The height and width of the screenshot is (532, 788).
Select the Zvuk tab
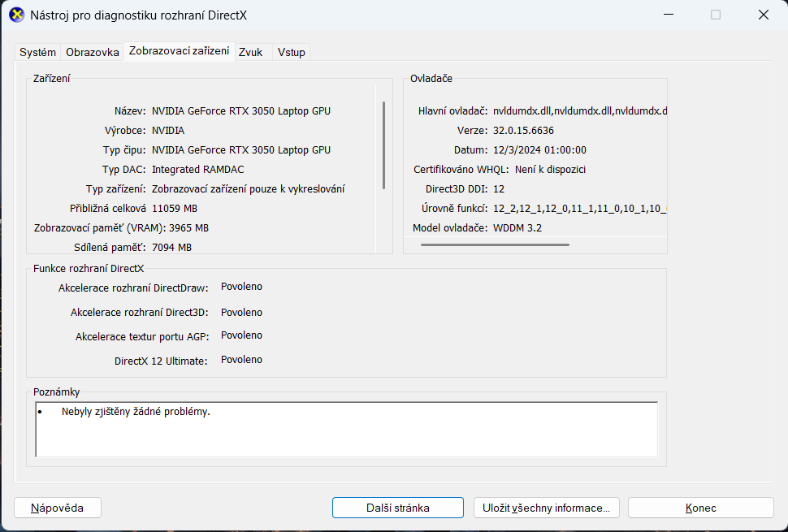click(x=251, y=51)
